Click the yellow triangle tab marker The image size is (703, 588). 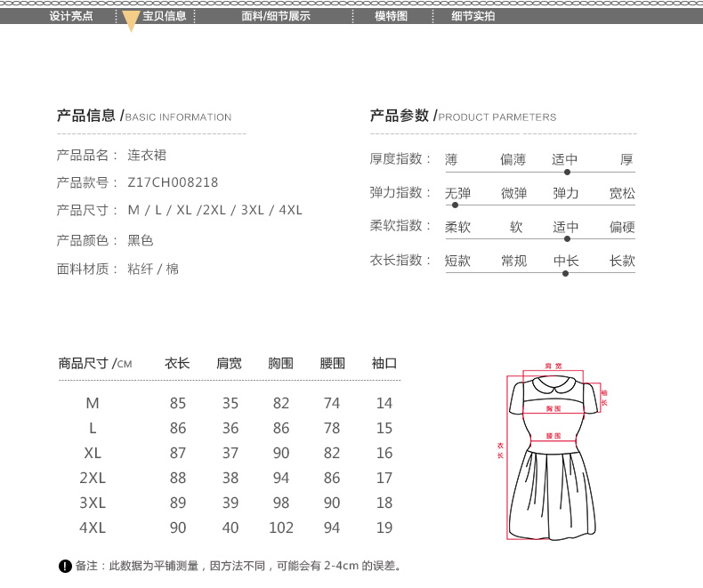[131, 21]
